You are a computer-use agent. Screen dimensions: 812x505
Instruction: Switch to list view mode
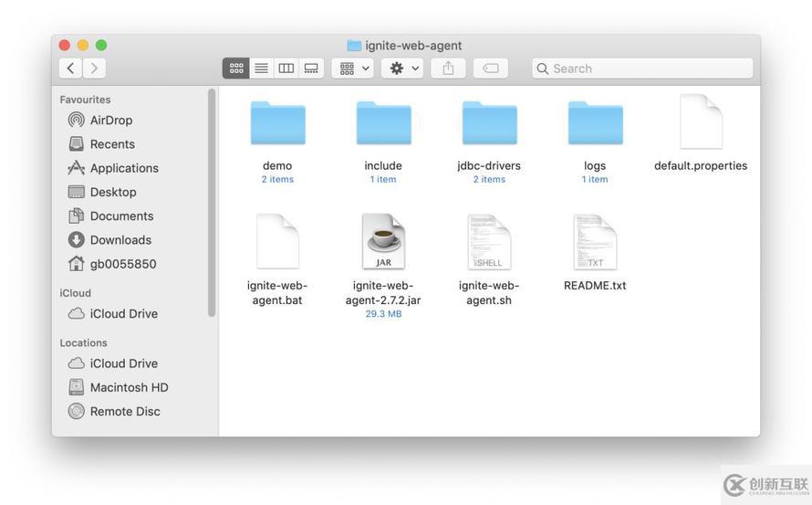(x=261, y=68)
